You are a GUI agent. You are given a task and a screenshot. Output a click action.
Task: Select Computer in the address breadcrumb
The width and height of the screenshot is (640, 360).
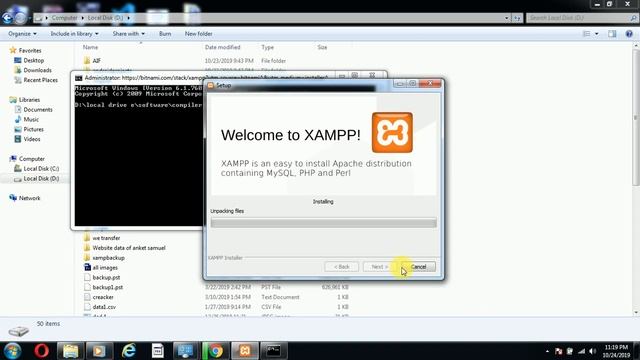64,18
